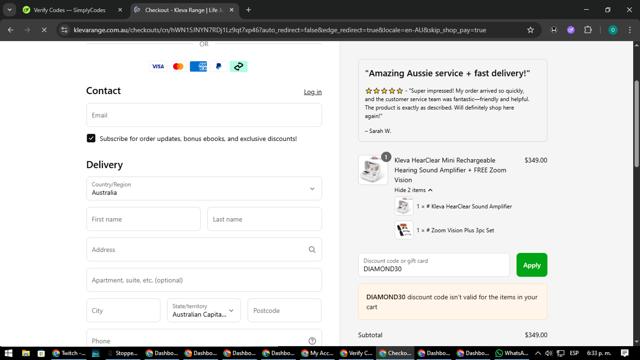Viewport: 640px width, 360px height.
Task: Switch to Verify C... taskbar window
Action: pos(356,353)
